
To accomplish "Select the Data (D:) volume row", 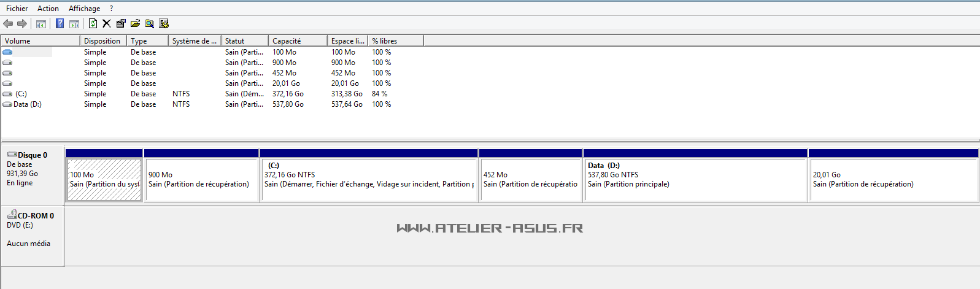I will point(28,104).
